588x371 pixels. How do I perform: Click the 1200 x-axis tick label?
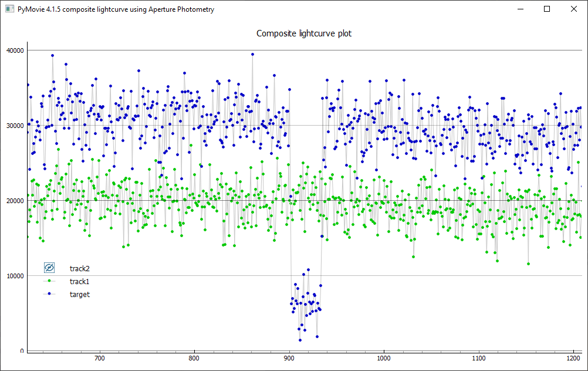(x=573, y=357)
